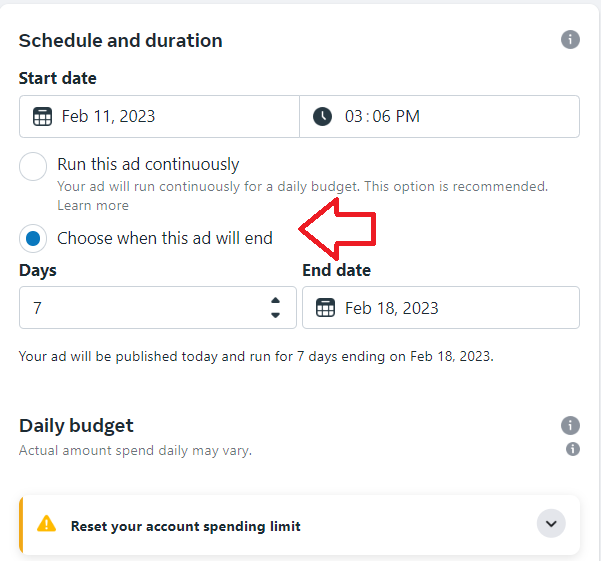Select Run this ad continuously radio
This screenshot has height=561, width=601.
click(x=33, y=166)
